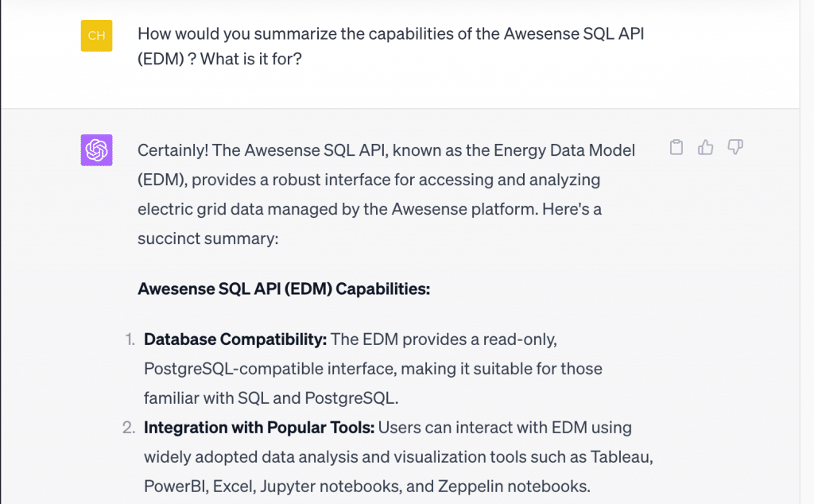814x504 pixels.
Task: Click the "What is it for?" text
Action: click(x=250, y=59)
